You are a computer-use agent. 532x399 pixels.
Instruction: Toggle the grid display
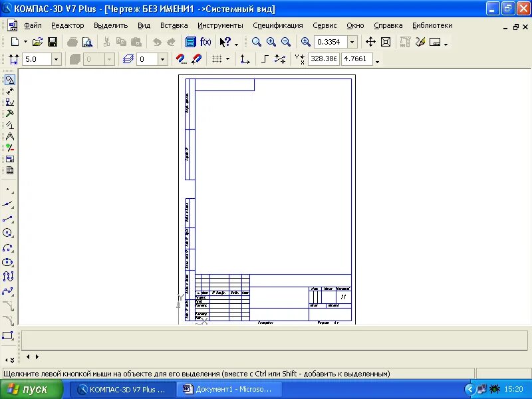click(x=217, y=59)
